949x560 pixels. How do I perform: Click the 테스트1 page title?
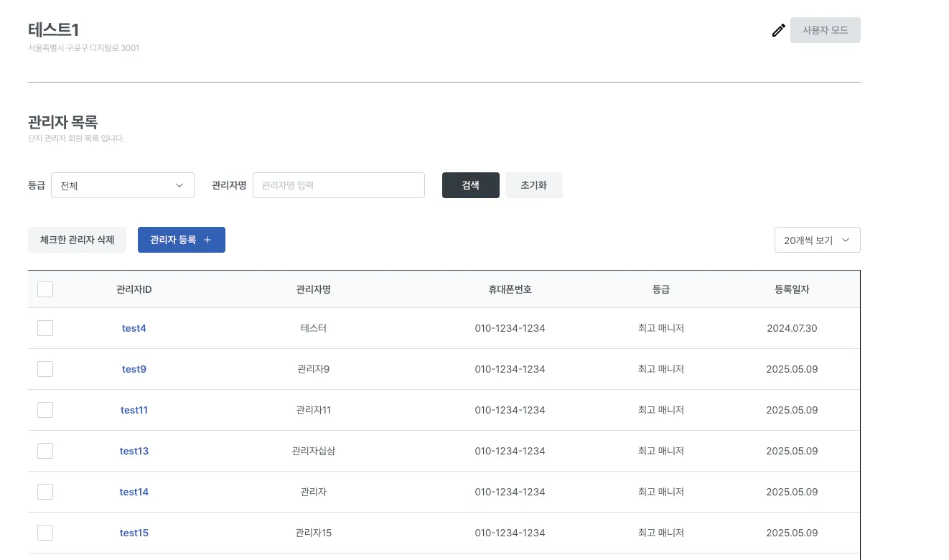click(x=53, y=29)
